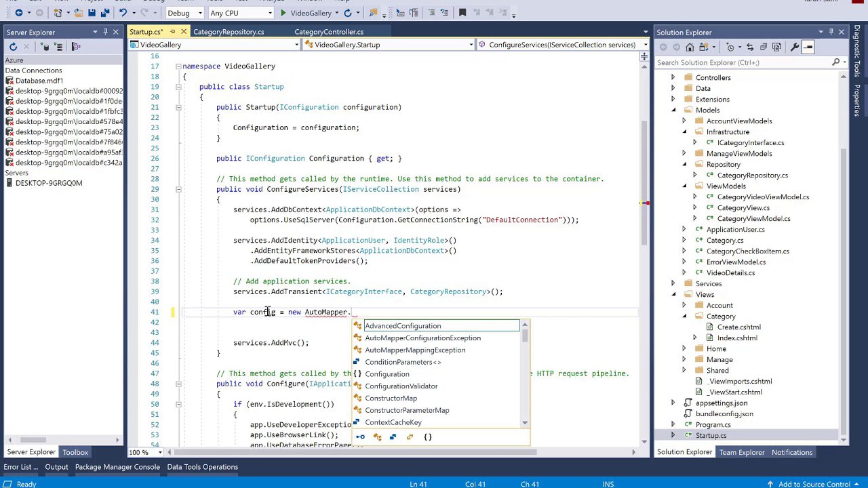Expand the Controllers folder node
868x488 pixels.
click(x=673, y=77)
